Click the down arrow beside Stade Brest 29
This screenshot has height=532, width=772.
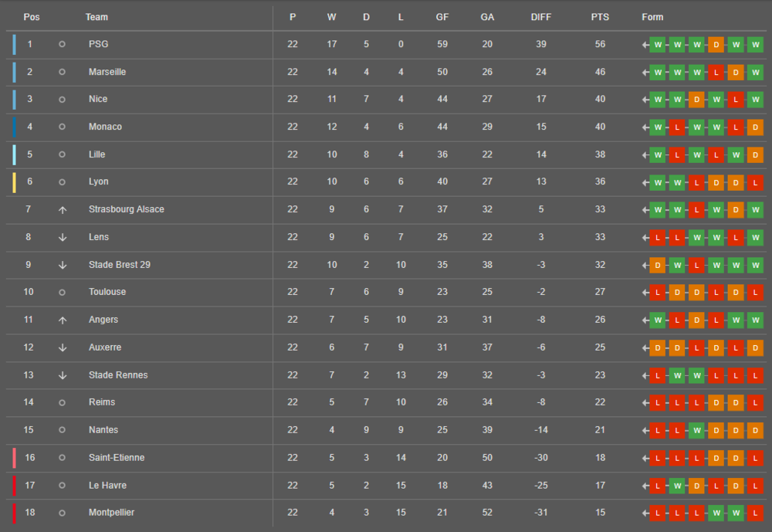pyautogui.click(x=63, y=265)
